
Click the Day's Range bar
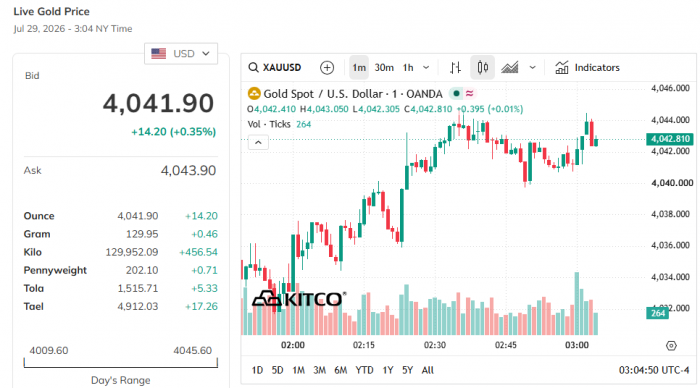click(121, 363)
